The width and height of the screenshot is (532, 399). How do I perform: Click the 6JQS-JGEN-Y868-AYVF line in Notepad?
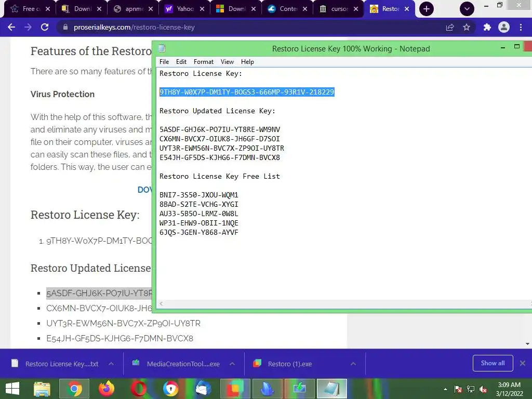pyautogui.click(x=199, y=232)
